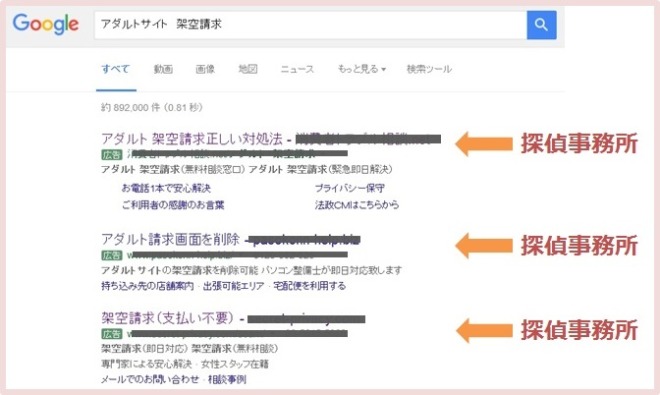Open the ご利用者の感謝のお言葉 sitelink
This screenshot has width=660, height=395.
[173, 205]
